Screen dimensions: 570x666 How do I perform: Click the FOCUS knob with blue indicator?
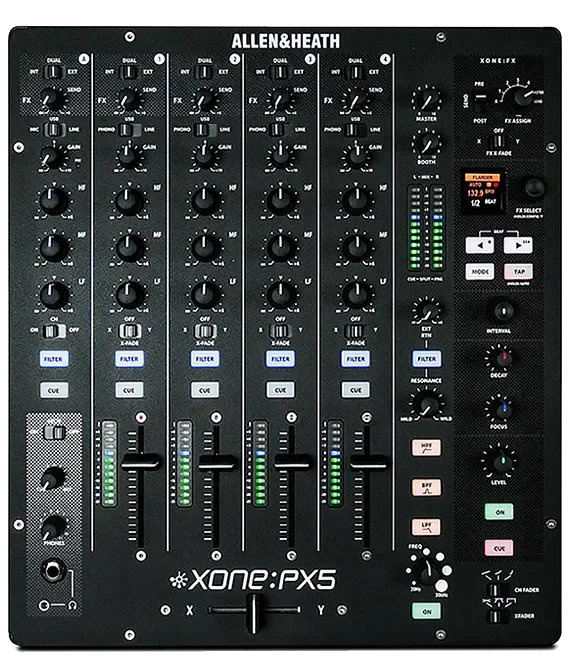503,408
